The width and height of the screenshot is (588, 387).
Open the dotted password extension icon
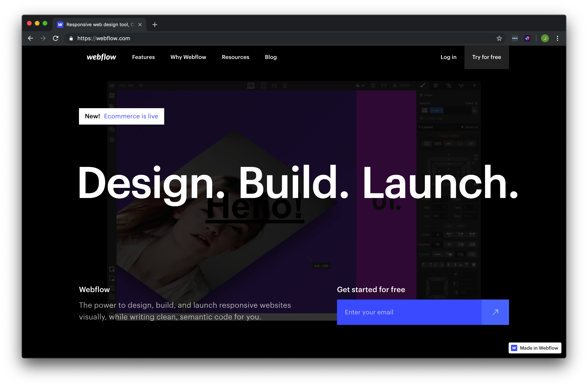[515, 38]
